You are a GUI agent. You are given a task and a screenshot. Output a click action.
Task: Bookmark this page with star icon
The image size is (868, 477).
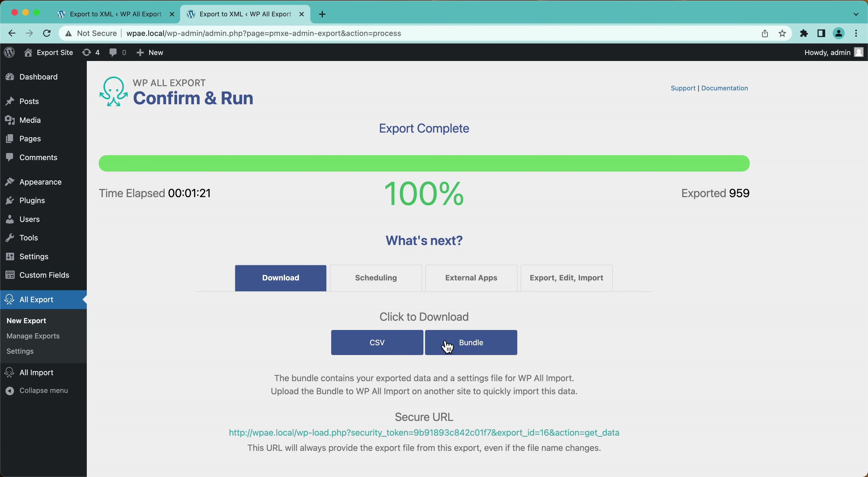point(782,33)
